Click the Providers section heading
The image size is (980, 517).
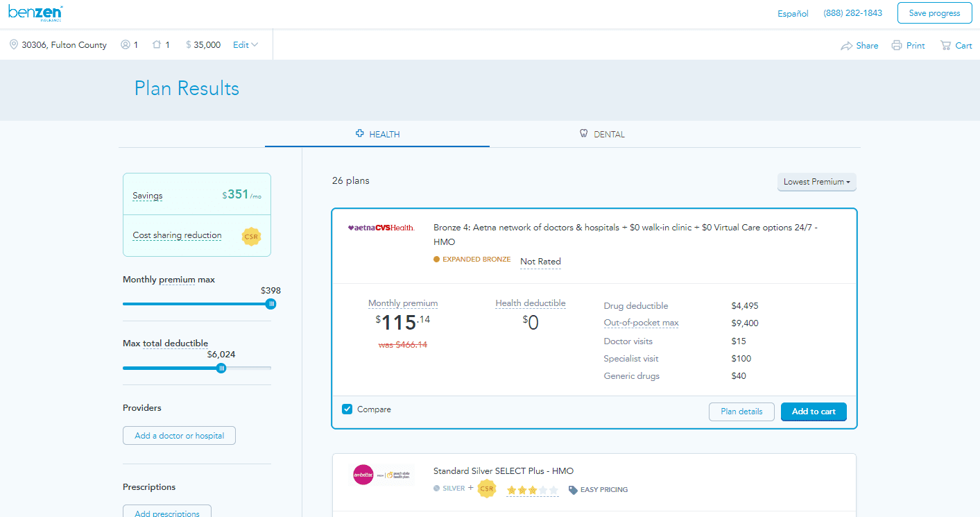(x=142, y=408)
